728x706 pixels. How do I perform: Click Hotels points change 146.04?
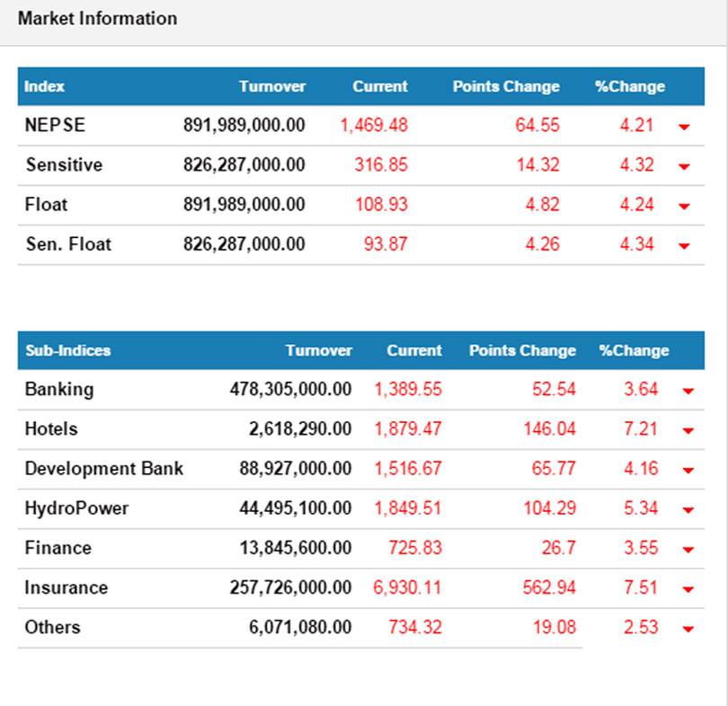click(550, 428)
